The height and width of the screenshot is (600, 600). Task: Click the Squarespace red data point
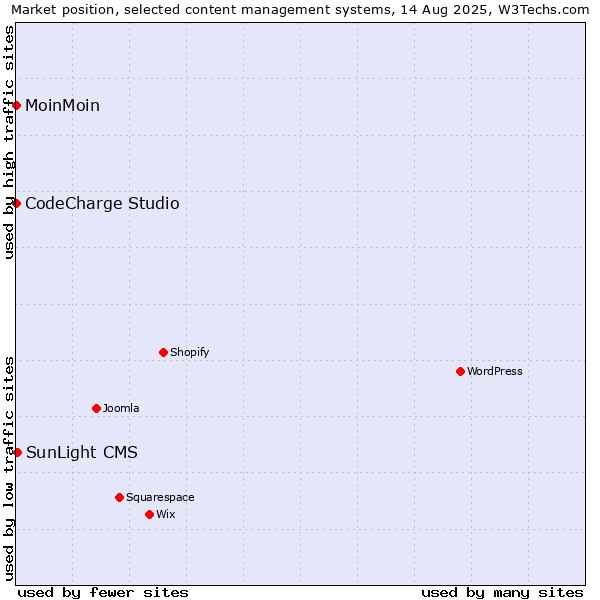point(119,497)
